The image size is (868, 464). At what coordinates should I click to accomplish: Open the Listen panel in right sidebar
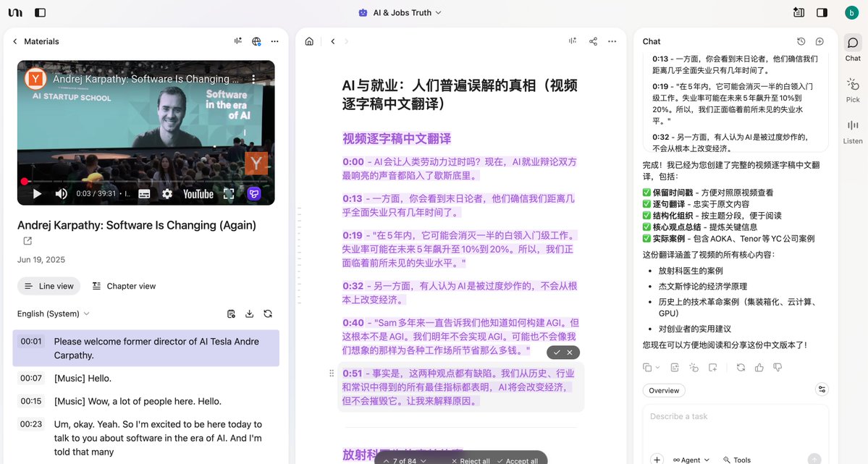(853, 131)
